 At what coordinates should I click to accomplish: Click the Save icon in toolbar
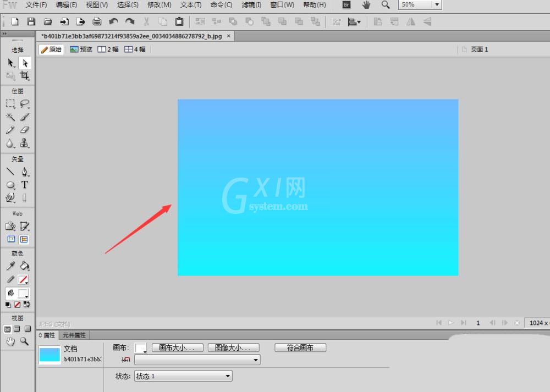pyautogui.click(x=31, y=22)
